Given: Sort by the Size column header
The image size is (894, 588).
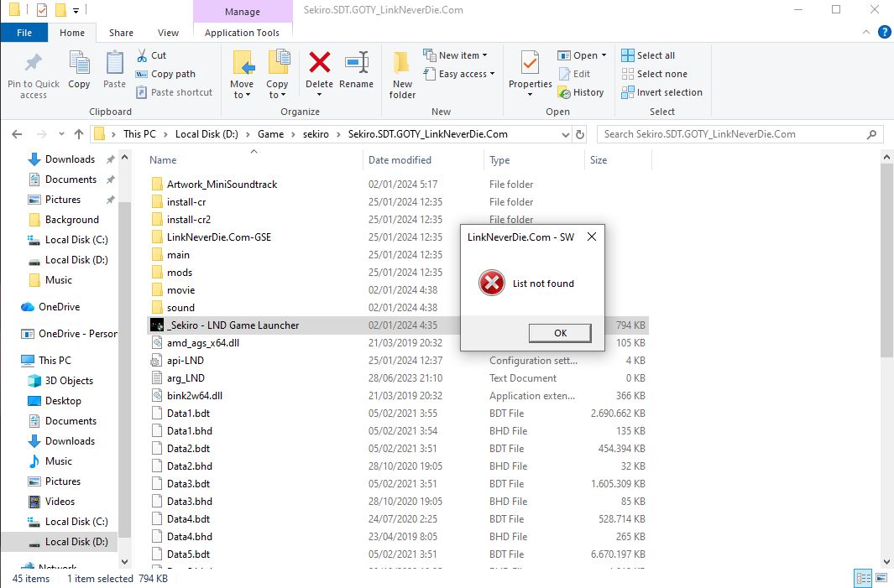Looking at the screenshot, I should [x=599, y=160].
